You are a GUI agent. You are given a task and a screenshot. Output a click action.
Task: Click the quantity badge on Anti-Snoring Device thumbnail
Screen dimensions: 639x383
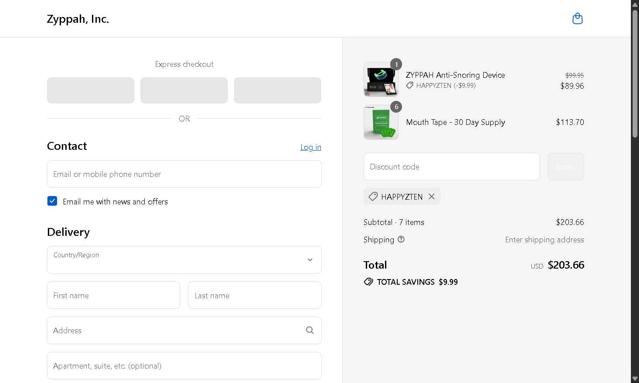396,64
